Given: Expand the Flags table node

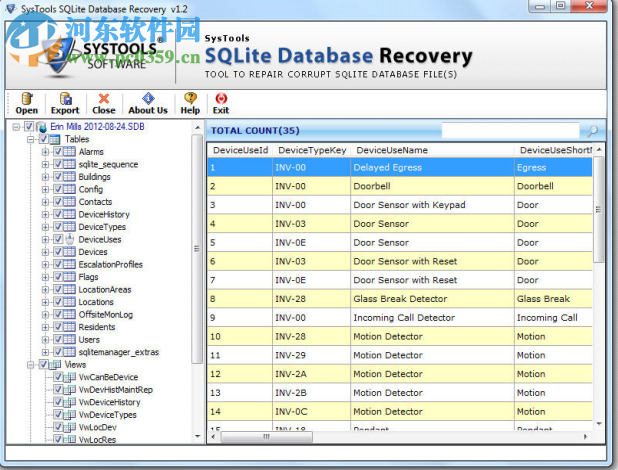Looking at the screenshot, I should click(x=45, y=277).
